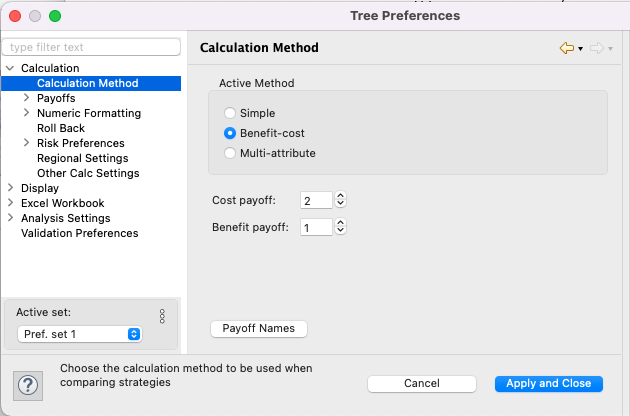Open the help question mark icon

27,384
